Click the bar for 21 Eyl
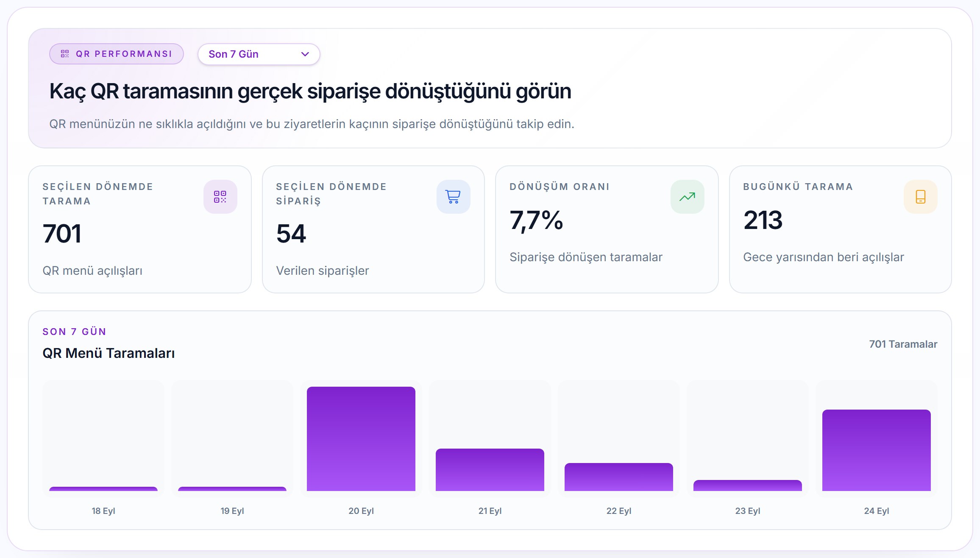 [x=490, y=470]
